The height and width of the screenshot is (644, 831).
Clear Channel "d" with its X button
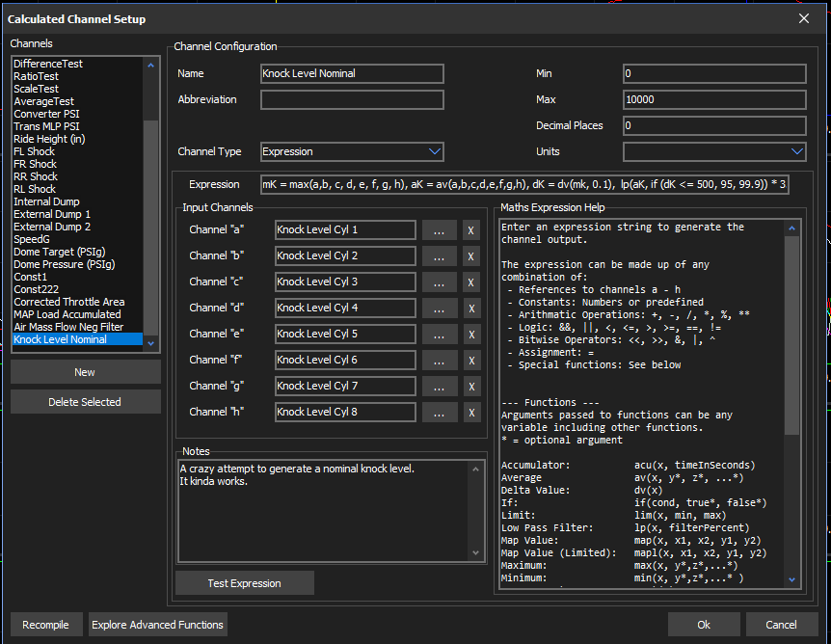471,309
